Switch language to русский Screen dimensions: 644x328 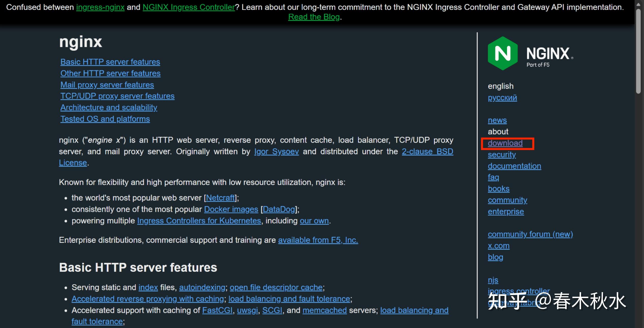(x=502, y=97)
